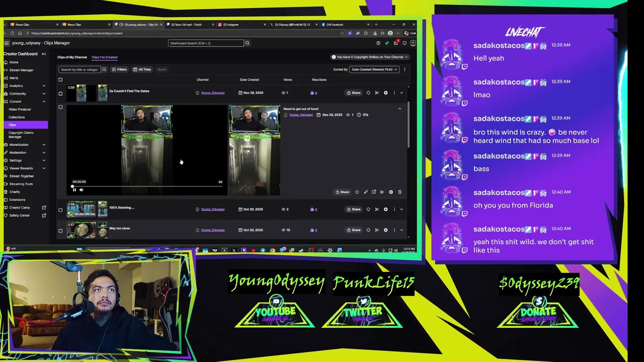Edit 'Need to get out of here!' pencil icon
Viewport: 644px width, 362px height.
[x=366, y=192]
